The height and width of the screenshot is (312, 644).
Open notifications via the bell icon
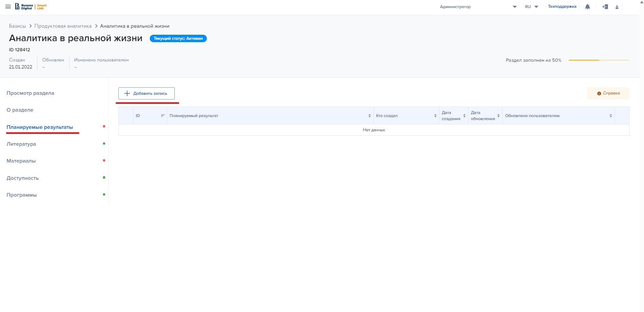587,7
